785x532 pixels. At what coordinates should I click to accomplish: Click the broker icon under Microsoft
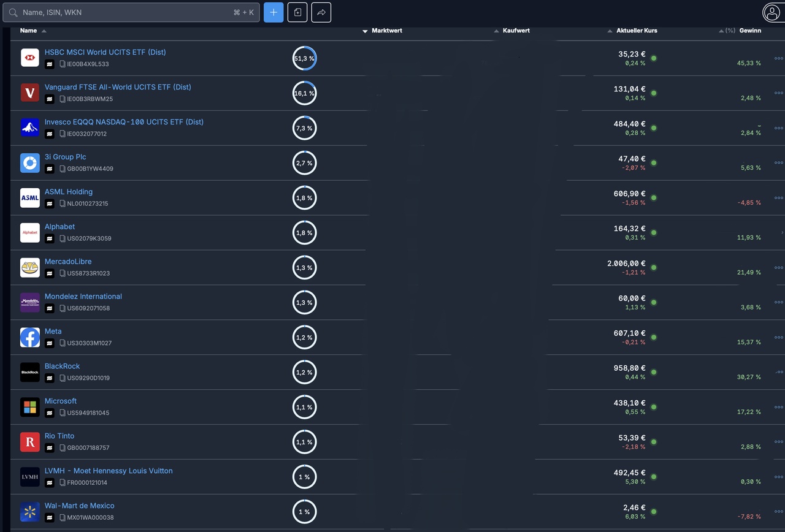coord(50,413)
